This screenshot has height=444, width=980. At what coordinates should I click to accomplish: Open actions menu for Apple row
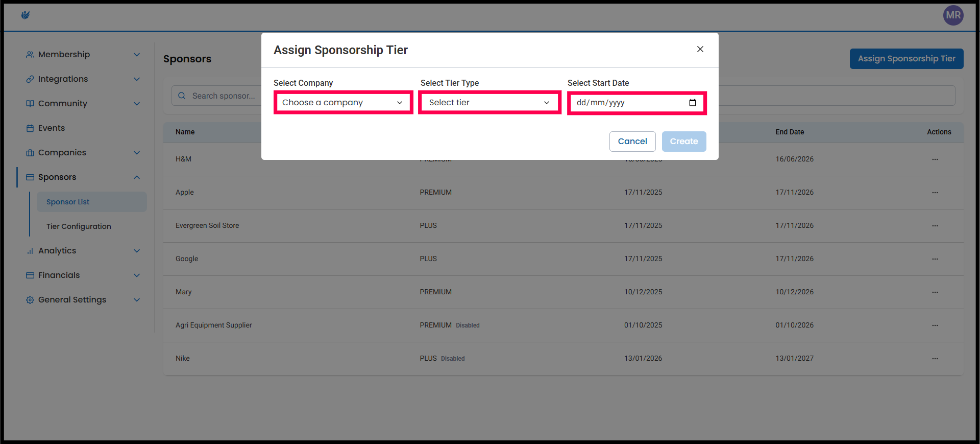935,193
